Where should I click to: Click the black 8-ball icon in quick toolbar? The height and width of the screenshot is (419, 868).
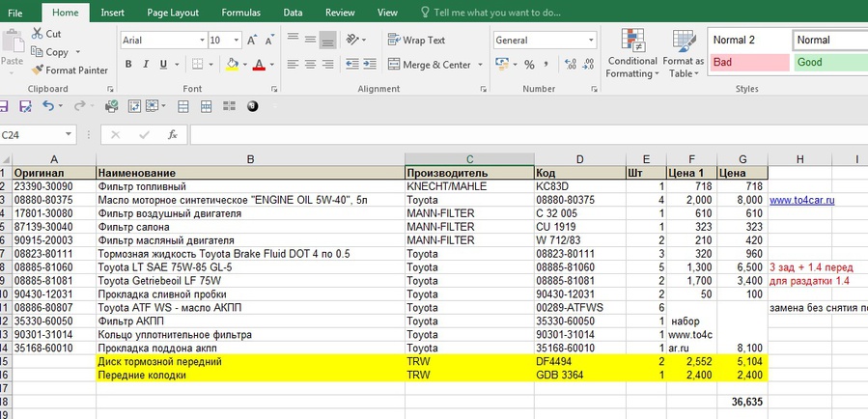point(252,106)
